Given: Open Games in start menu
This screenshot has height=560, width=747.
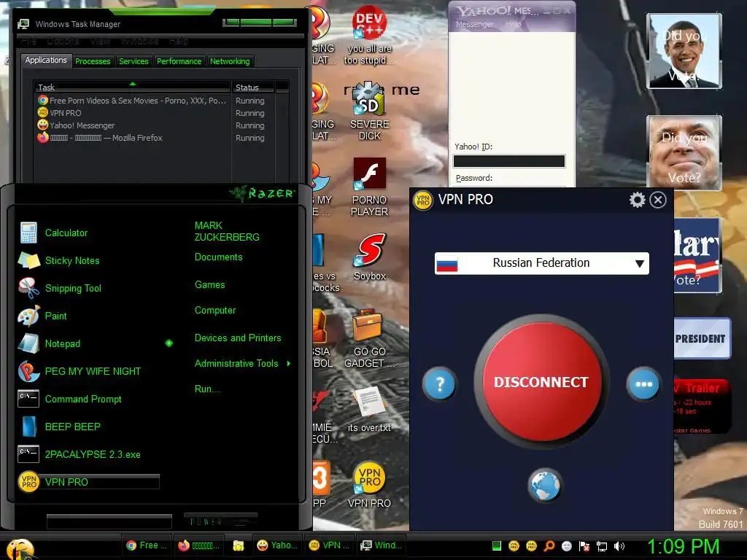Looking at the screenshot, I should point(209,285).
